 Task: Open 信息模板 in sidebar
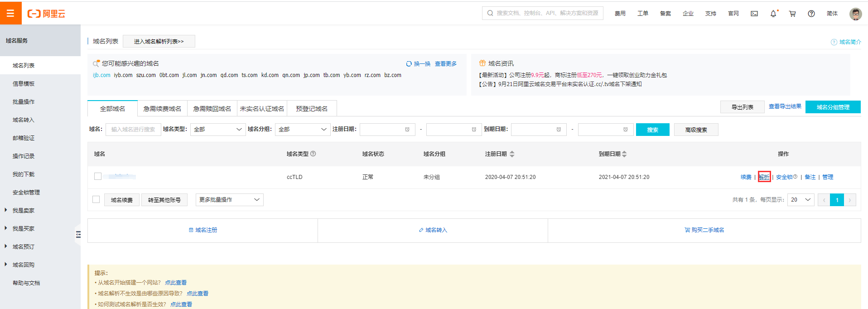pyautogui.click(x=24, y=83)
